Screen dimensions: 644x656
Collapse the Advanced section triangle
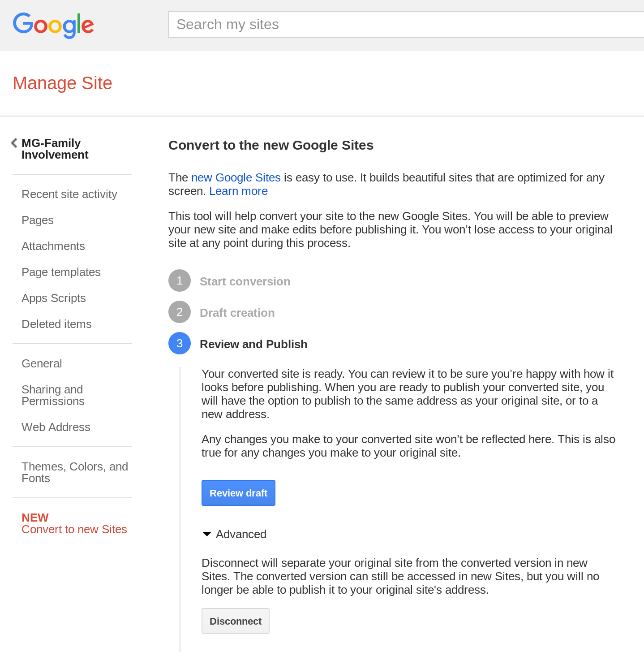[x=207, y=534]
